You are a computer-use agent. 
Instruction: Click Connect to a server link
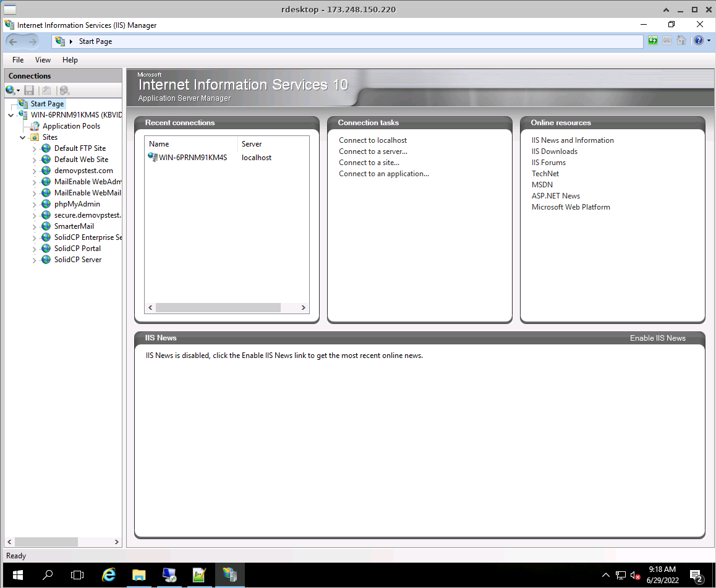click(373, 151)
